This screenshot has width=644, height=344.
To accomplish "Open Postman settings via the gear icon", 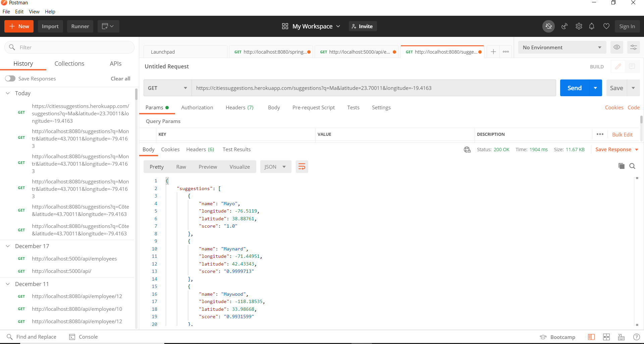I will (579, 26).
